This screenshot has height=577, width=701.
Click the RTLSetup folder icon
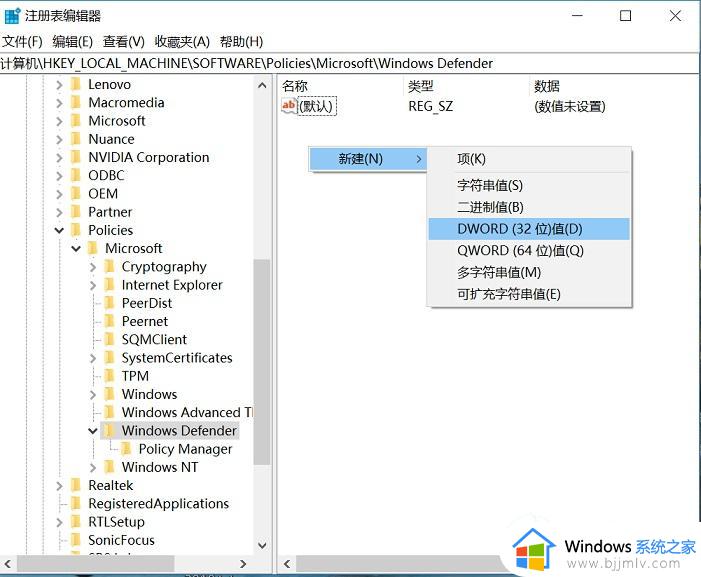(x=76, y=522)
